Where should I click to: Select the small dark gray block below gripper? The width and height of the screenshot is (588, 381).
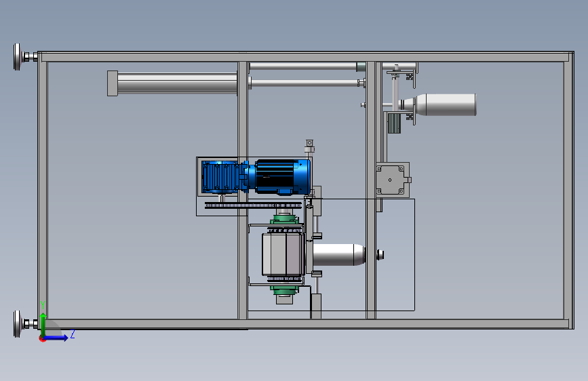click(x=394, y=123)
